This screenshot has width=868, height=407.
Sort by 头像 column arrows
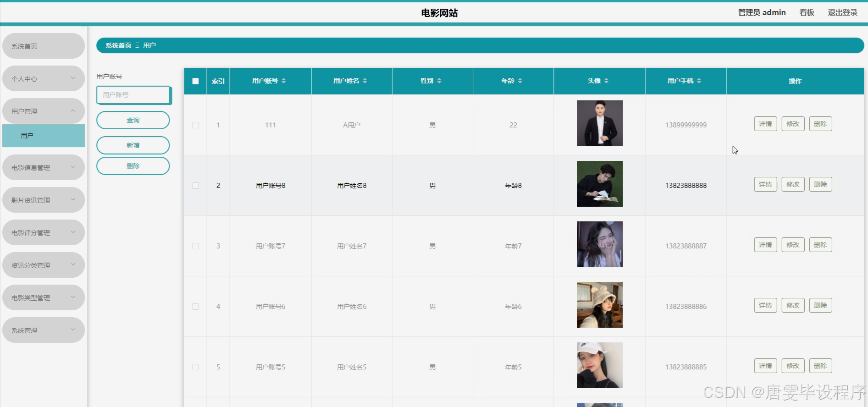point(606,81)
